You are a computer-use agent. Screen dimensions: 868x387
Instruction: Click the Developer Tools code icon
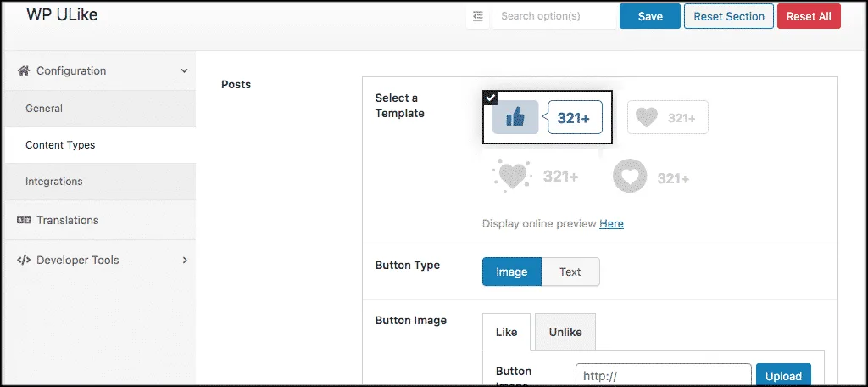(x=23, y=260)
